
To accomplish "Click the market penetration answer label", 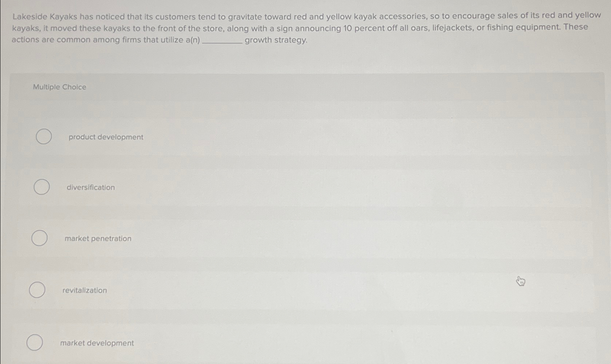I will (98, 238).
